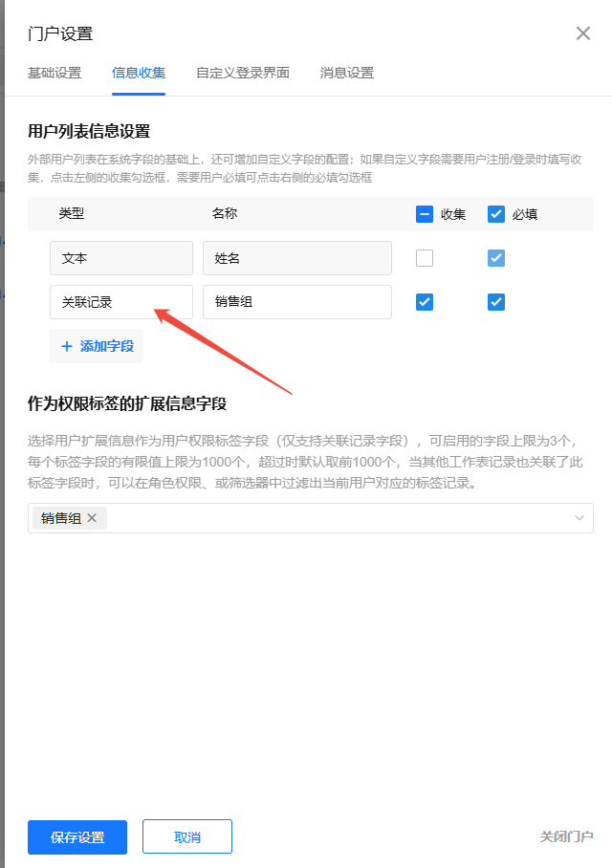Close the 门户设置 dialog with X icon
Screen dimensions: 612x868
click(x=582, y=33)
